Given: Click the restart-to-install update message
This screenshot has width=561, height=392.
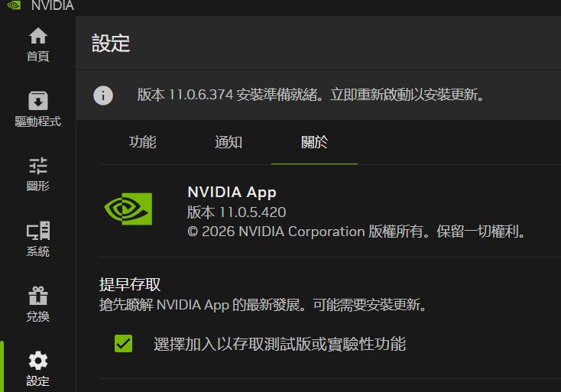Looking at the screenshot, I should point(310,96).
